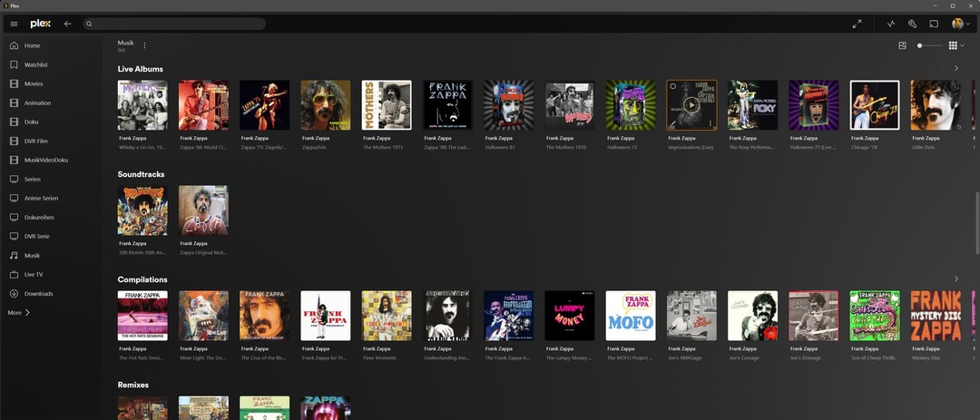This screenshot has width=980, height=420.
Task: Open the Serien TV icon in sidebar
Action: point(14,180)
